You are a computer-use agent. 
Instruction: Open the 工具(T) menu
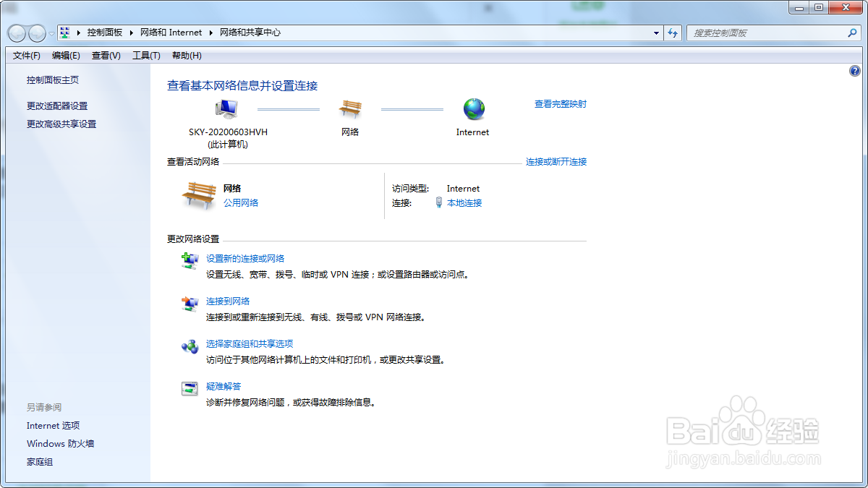point(146,55)
